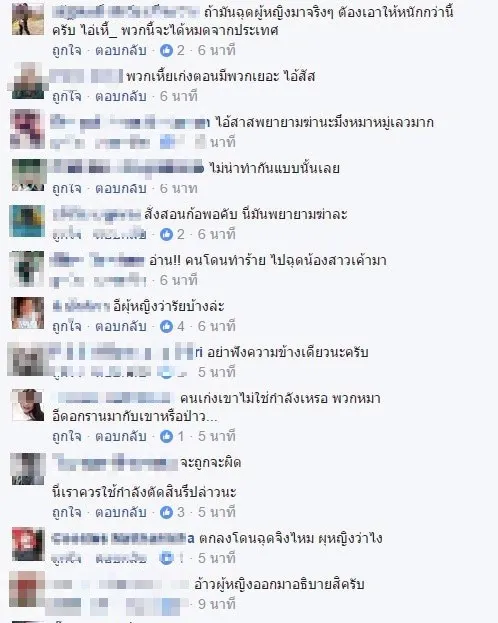The width and height of the screenshot is (498, 623).
Task: Like the จะถูกจะผิด comment via ถูกใจ
Action: coord(67,513)
